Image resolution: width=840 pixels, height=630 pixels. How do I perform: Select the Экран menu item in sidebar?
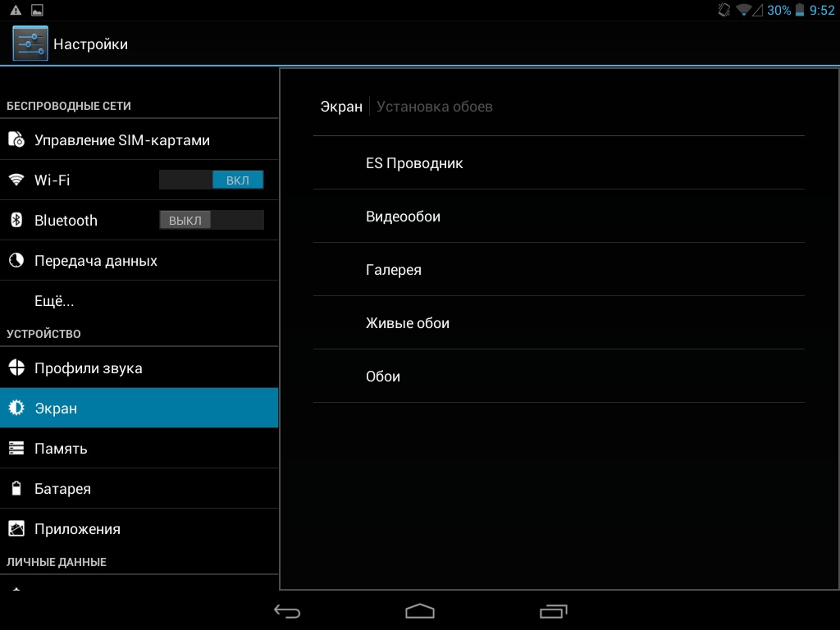point(56,408)
